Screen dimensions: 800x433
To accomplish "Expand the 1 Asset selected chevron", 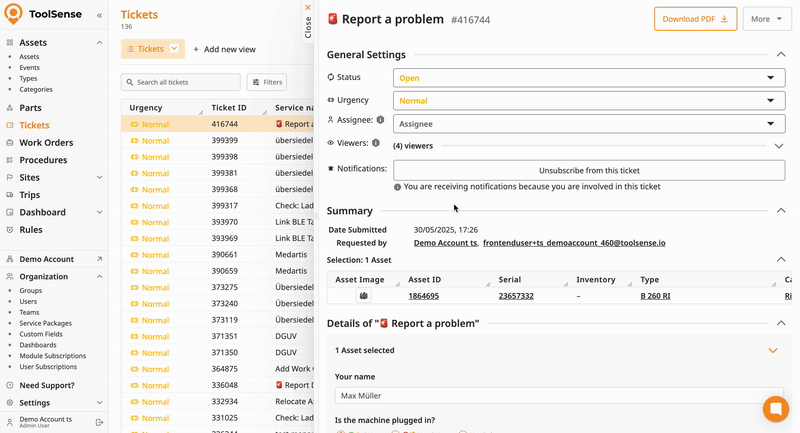I will pyautogui.click(x=773, y=350).
